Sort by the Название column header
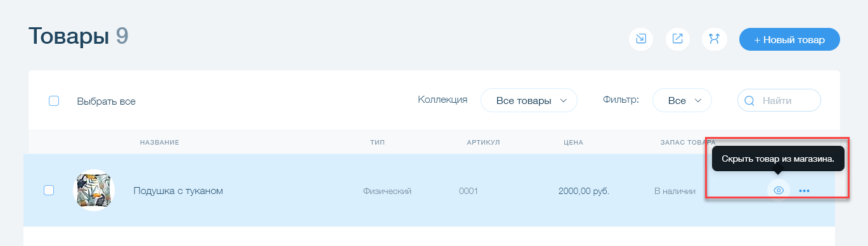This screenshot has height=246, width=868. point(160,143)
